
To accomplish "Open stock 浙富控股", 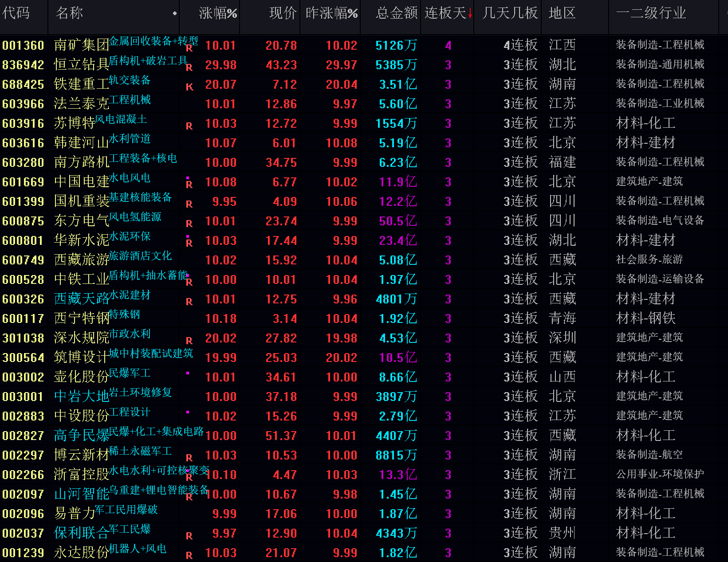I will (x=82, y=475).
